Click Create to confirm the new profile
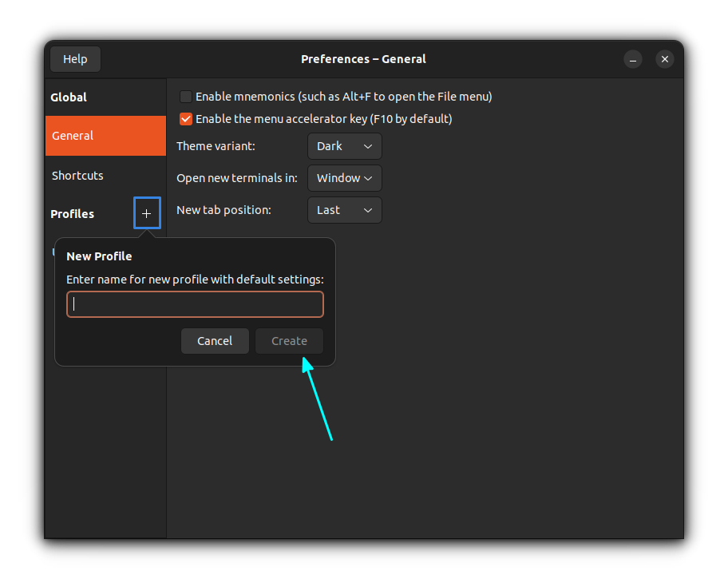 coord(289,340)
